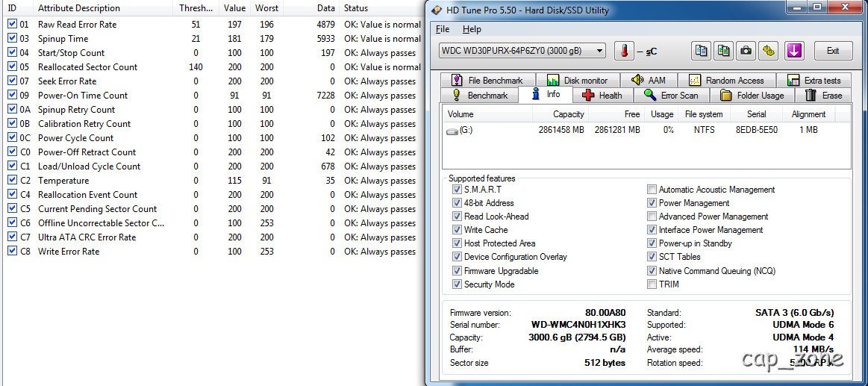Switch to the Health tab
This screenshot has width=868, height=386.
[602, 96]
